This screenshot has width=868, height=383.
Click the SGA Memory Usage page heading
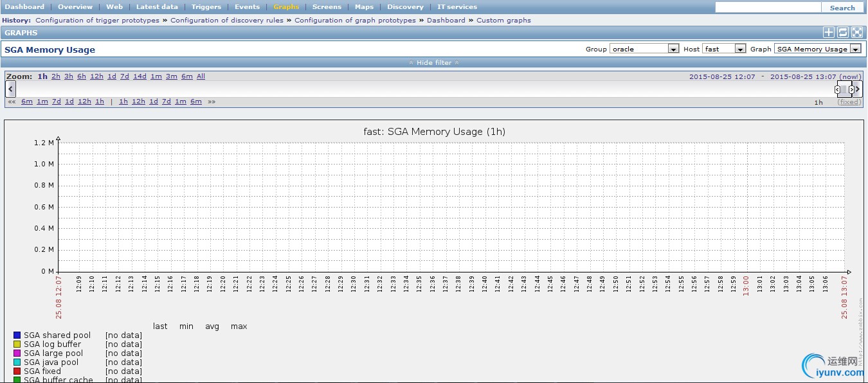point(50,49)
